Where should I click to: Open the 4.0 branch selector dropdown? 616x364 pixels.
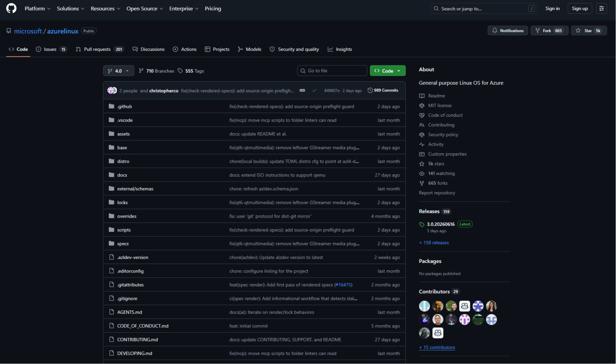click(118, 71)
